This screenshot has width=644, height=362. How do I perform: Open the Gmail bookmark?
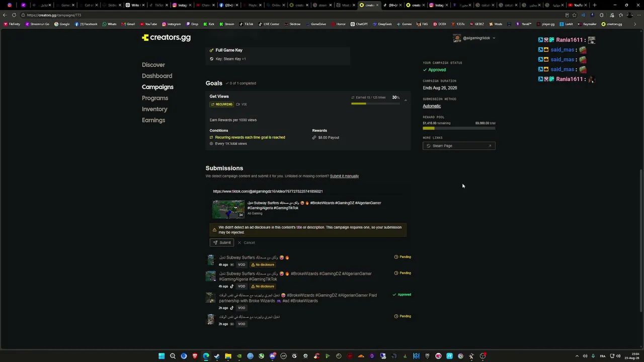pos(128,24)
